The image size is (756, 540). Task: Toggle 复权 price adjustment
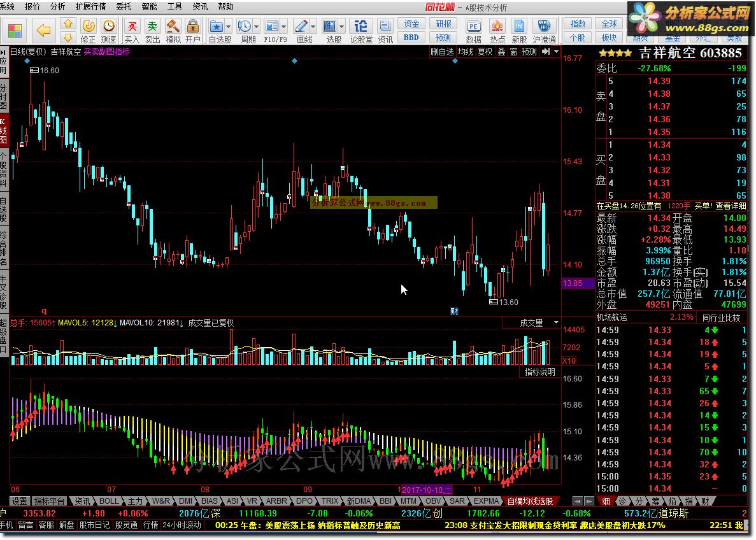[485, 52]
